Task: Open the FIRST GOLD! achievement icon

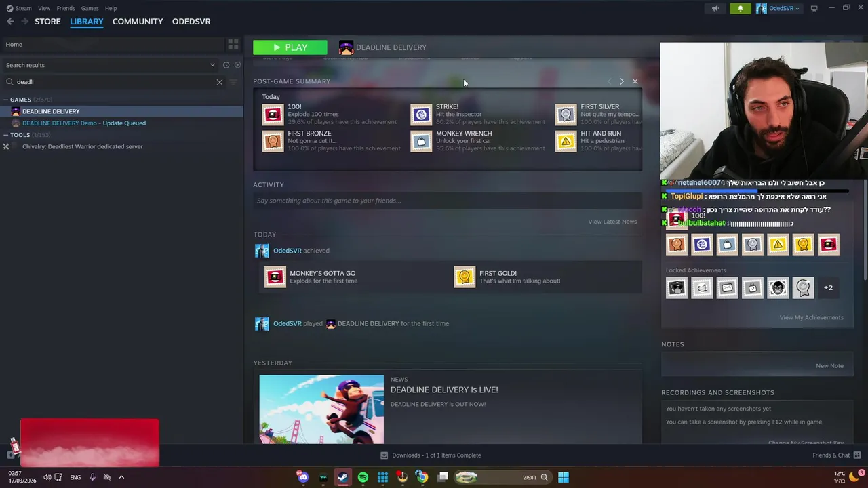Action: tap(465, 277)
